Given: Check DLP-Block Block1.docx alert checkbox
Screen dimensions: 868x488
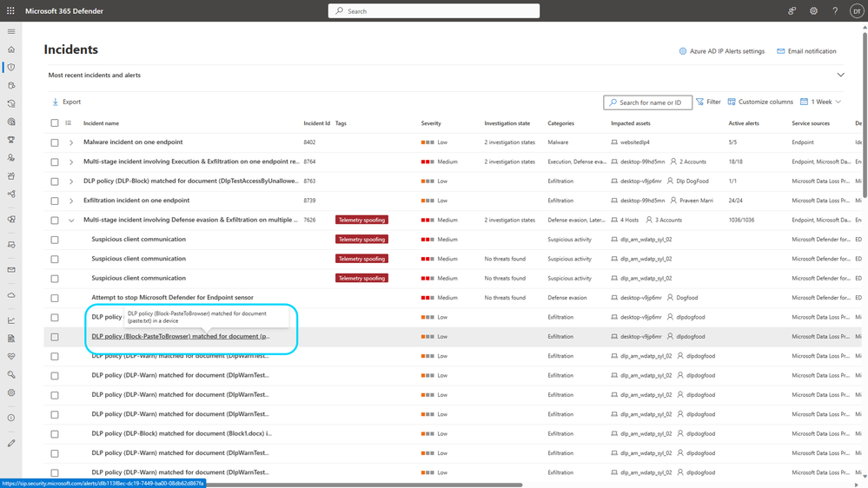Looking at the screenshot, I should coord(54,434).
